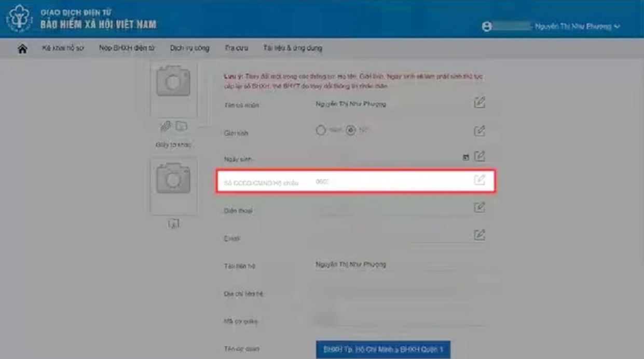Screen dimensions: 644x359
Task: Select the Nữ gender radio button
Action: click(x=351, y=130)
